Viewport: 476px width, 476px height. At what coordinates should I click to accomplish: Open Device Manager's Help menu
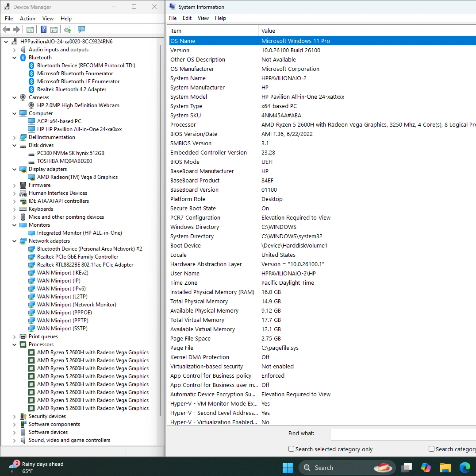[66, 19]
